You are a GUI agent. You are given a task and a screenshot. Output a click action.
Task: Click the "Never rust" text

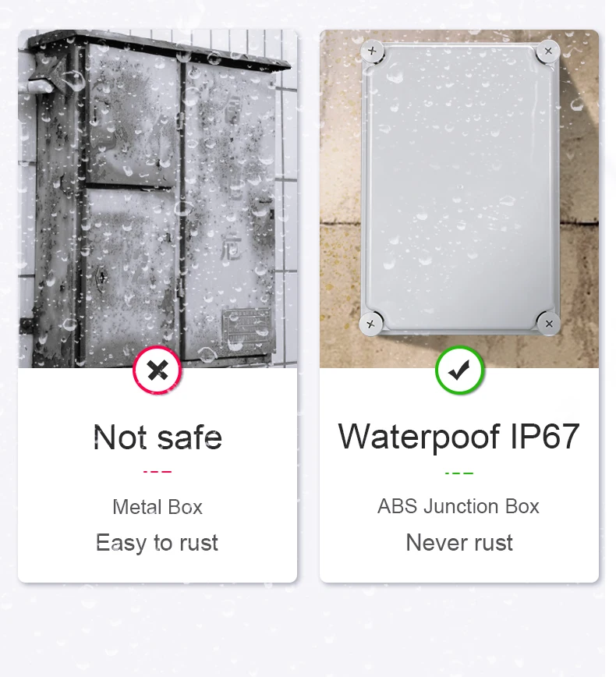[x=459, y=542]
